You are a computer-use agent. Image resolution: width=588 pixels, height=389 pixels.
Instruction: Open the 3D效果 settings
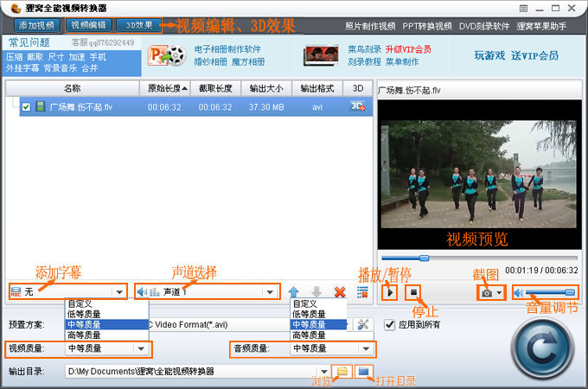pyautogui.click(x=138, y=25)
